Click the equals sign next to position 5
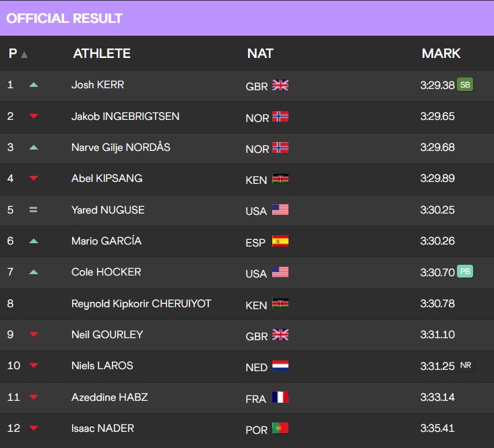This screenshot has width=494, height=448. click(x=34, y=210)
